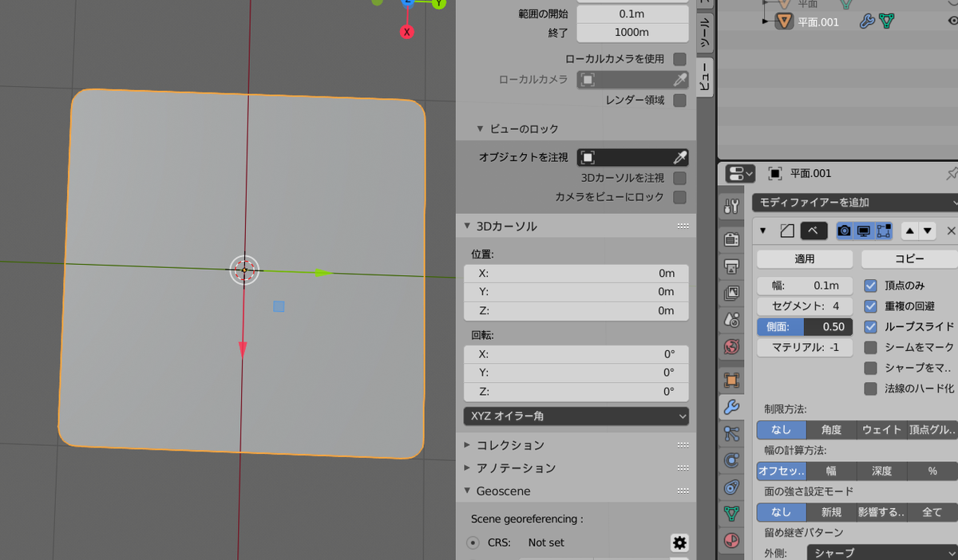Adjust 側面 0.50 profile slider
Screen dimensions: 958x560
(805, 327)
